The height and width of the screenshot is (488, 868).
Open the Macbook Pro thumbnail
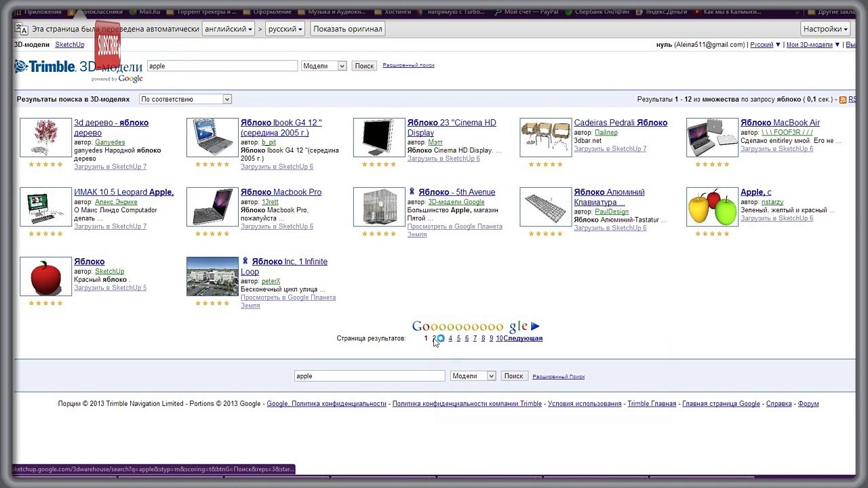click(212, 207)
